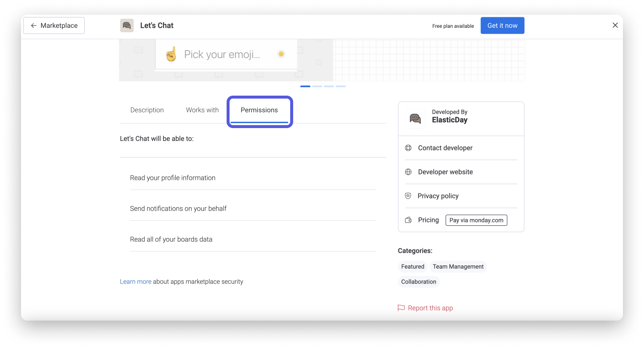This screenshot has width=644, height=348.
Task: Click the Pricing wallet icon
Action: pyautogui.click(x=408, y=220)
